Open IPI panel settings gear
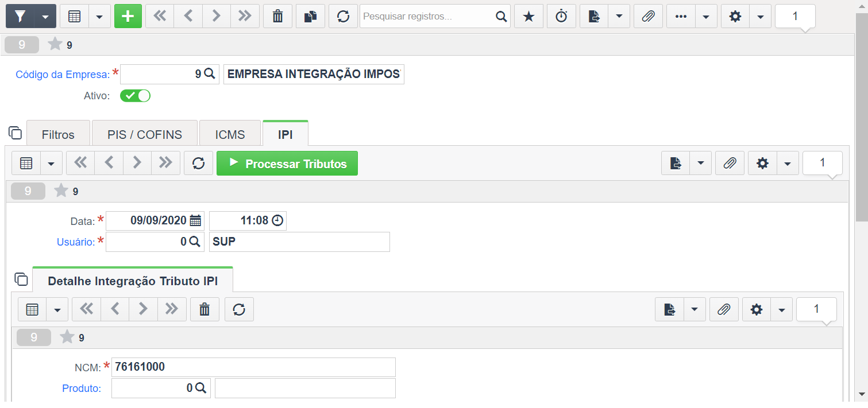Image resolution: width=868 pixels, height=408 pixels. click(762, 164)
